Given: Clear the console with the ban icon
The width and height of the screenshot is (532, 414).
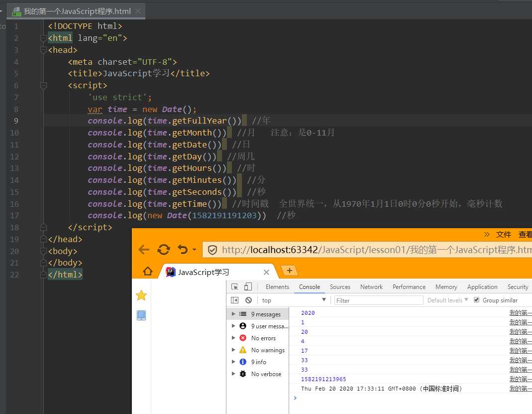Looking at the screenshot, I should pyautogui.click(x=249, y=300).
